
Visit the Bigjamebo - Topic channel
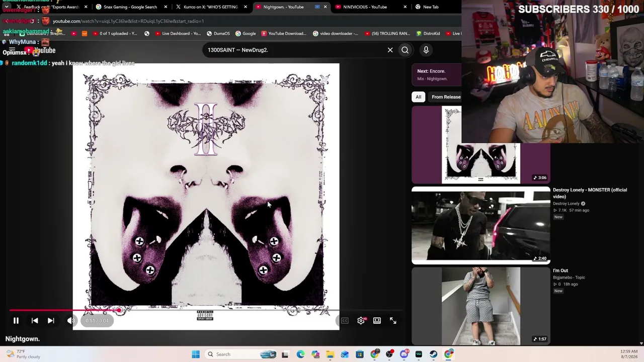[569, 278]
